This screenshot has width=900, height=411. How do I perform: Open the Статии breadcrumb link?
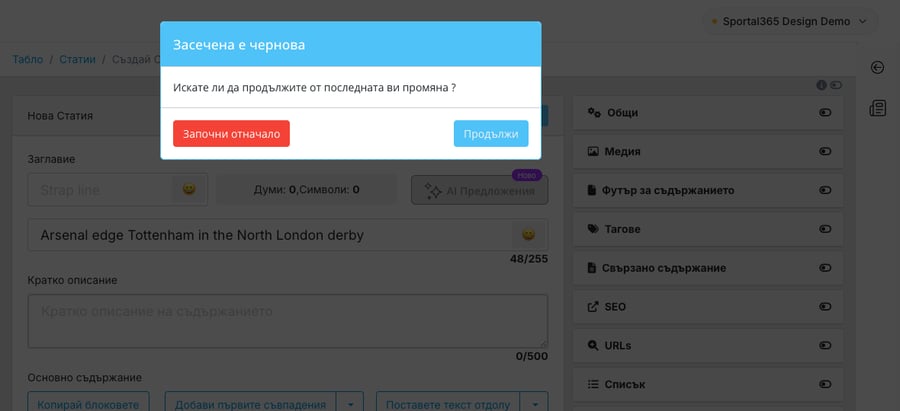[x=77, y=59]
